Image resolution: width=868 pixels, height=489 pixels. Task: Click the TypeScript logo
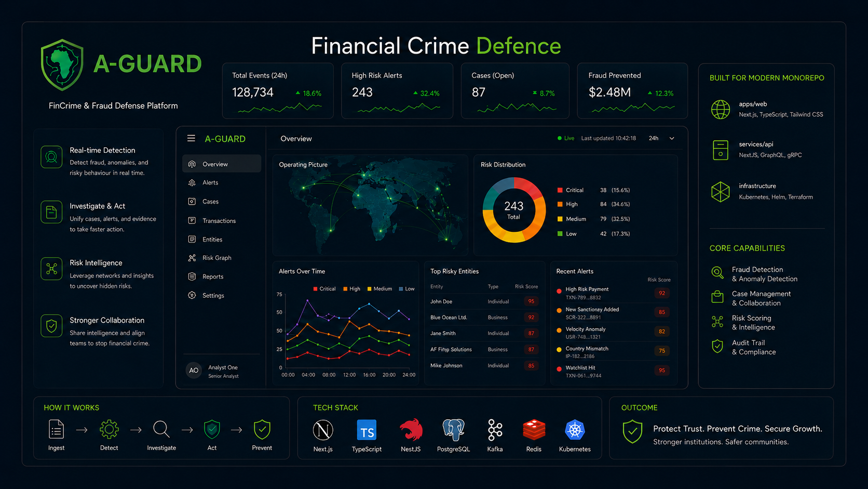click(367, 430)
